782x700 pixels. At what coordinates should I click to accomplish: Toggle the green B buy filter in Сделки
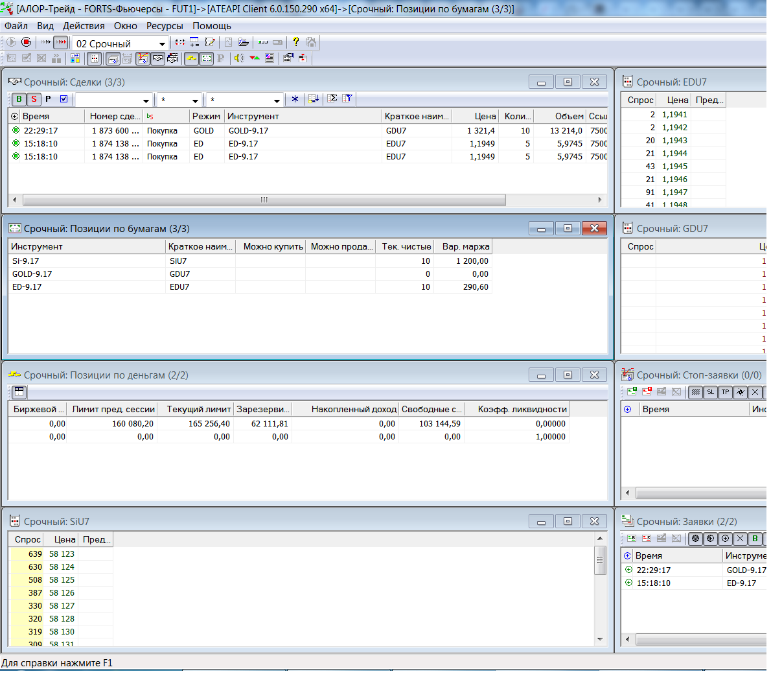pos(19,99)
